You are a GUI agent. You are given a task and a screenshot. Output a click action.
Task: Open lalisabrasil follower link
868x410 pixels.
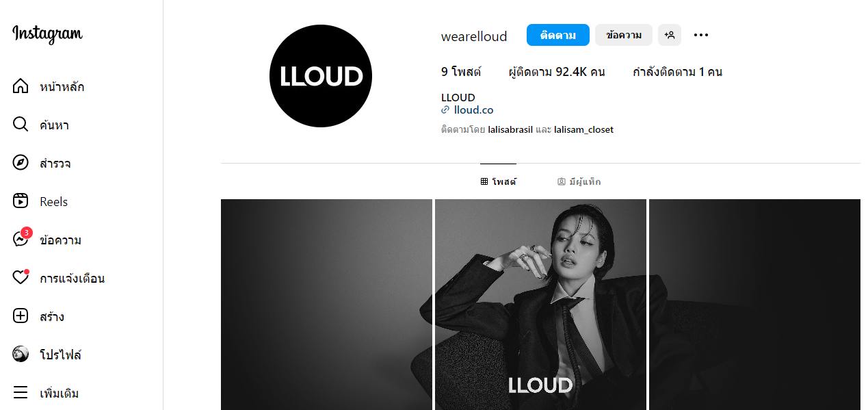[510, 129]
